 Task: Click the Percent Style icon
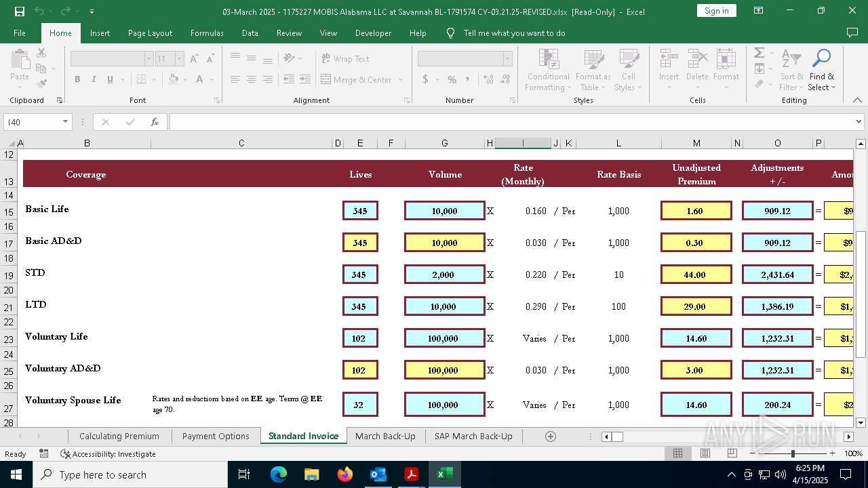[x=452, y=79]
